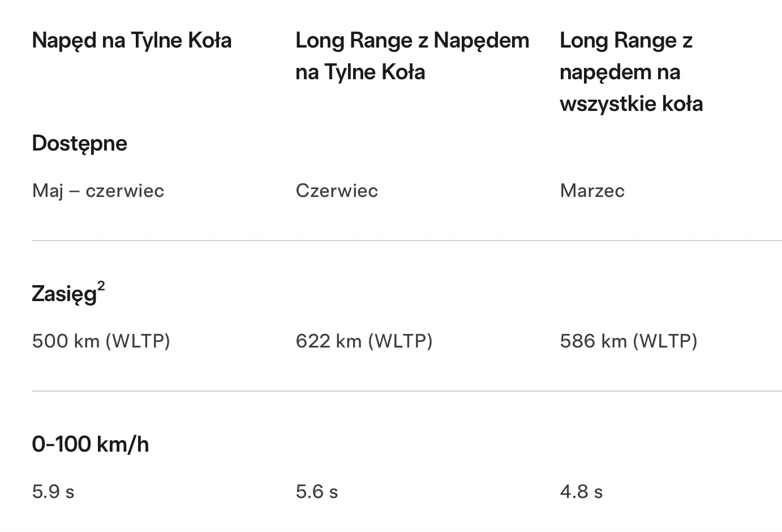Click the 4.8 s acceleration value
Image resolution: width=782 pixels, height=532 pixels.
(x=581, y=492)
